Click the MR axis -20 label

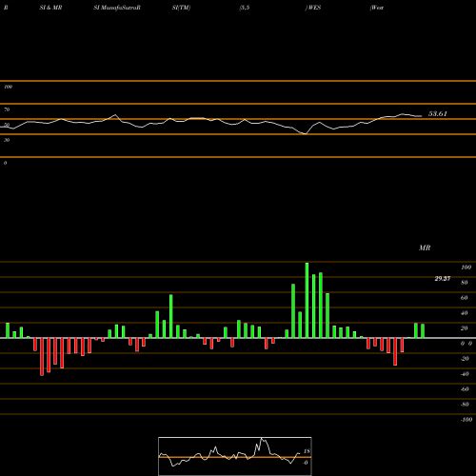[465, 359]
